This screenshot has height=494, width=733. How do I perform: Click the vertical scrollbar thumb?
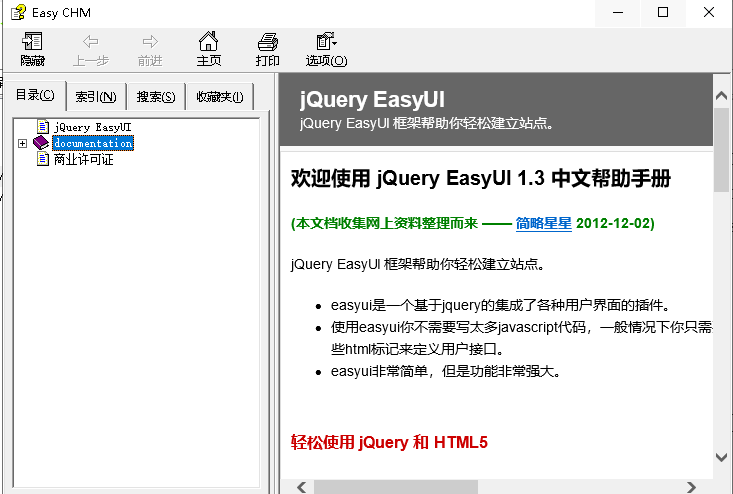pyautogui.click(x=721, y=150)
